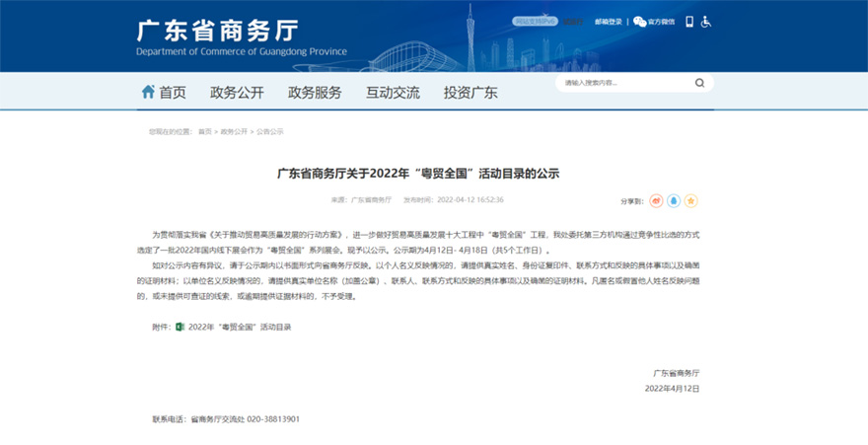This screenshot has height=445, width=868.
Task: Open the 投资广东 navigation menu
Action: (470, 93)
